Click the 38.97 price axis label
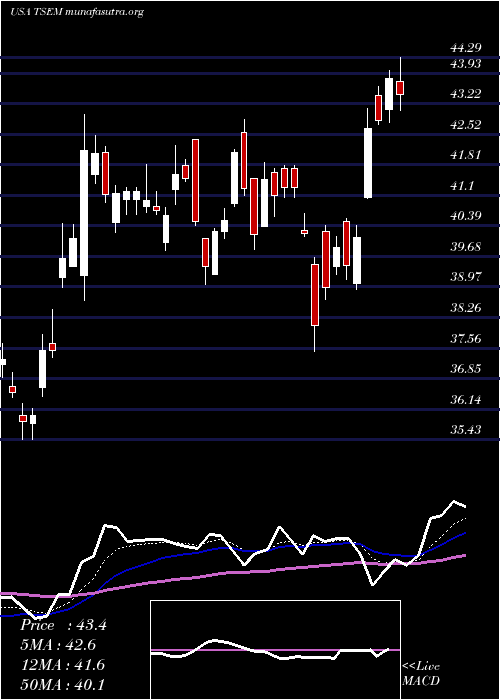The image size is (500, 700). pos(465,277)
